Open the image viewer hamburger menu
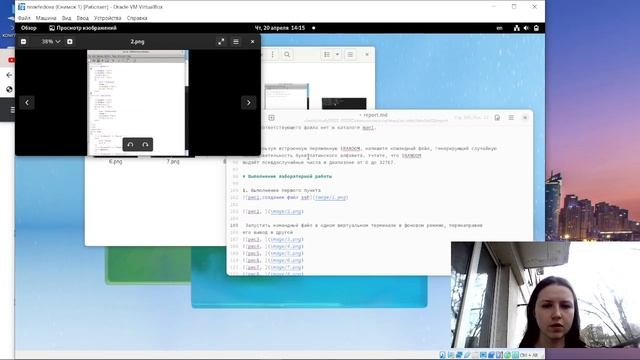Image resolution: width=640 pixels, height=360 pixels. click(x=236, y=42)
